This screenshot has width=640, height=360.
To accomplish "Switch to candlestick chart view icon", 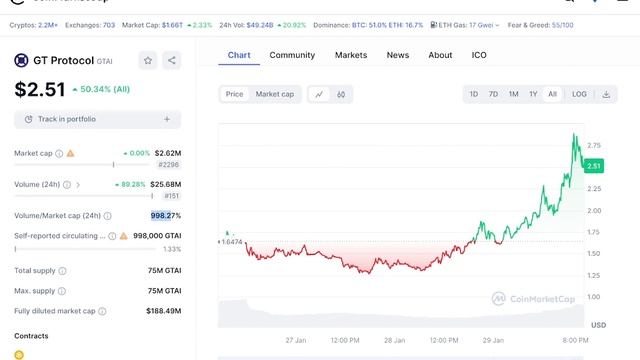I will click(341, 94).
